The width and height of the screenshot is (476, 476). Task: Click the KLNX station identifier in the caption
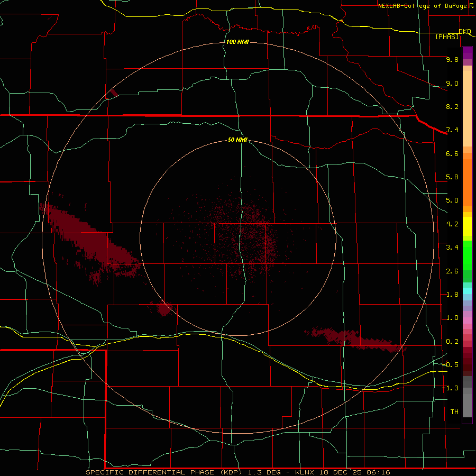(x=305, y=472)
